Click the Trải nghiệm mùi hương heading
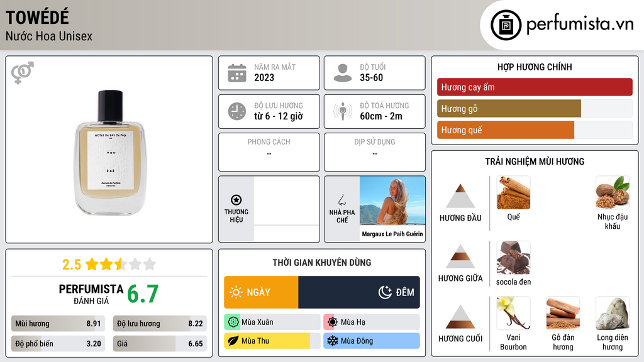This screenshot has height=362, width=644. pyautogui.click(x=535, y=162)
